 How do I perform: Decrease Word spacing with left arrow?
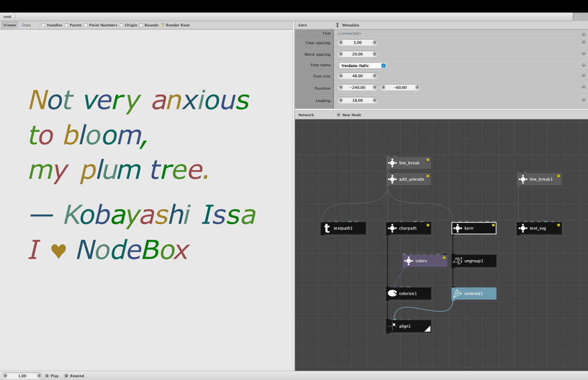point(341,54)
